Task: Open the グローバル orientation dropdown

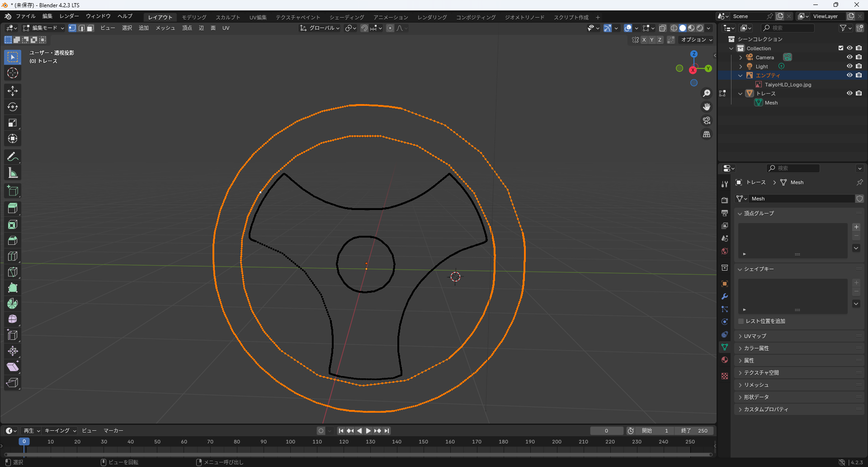Action: pyautogui.click(x=320, y=28)
